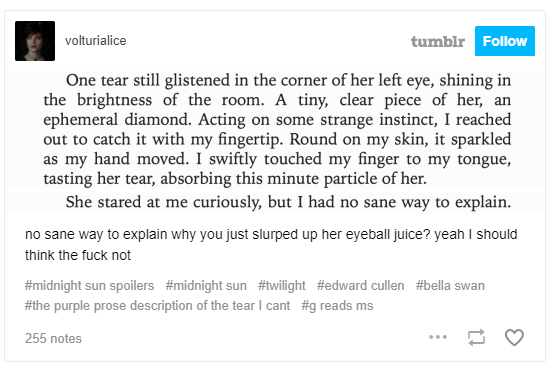Select the #twilight tag
Viewport: 555px width, 372px height.
(x=282, y=285)
